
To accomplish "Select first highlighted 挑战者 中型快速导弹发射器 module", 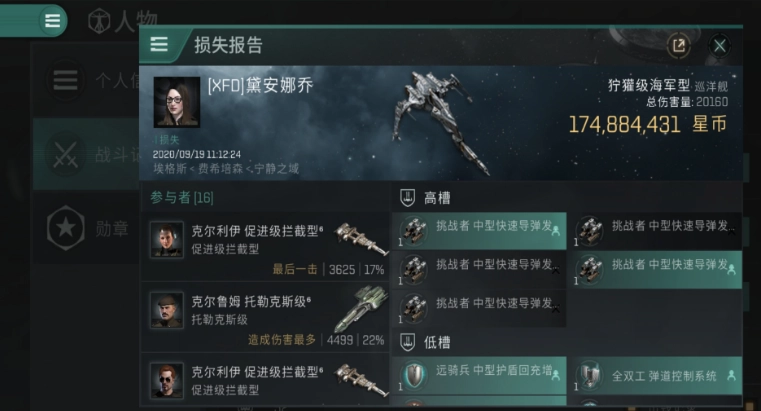I will [479, 230].
